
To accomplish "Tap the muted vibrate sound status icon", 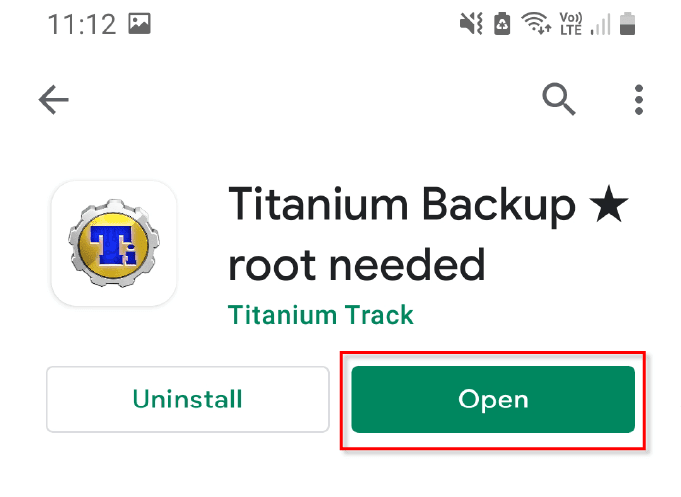I will 471,23.
